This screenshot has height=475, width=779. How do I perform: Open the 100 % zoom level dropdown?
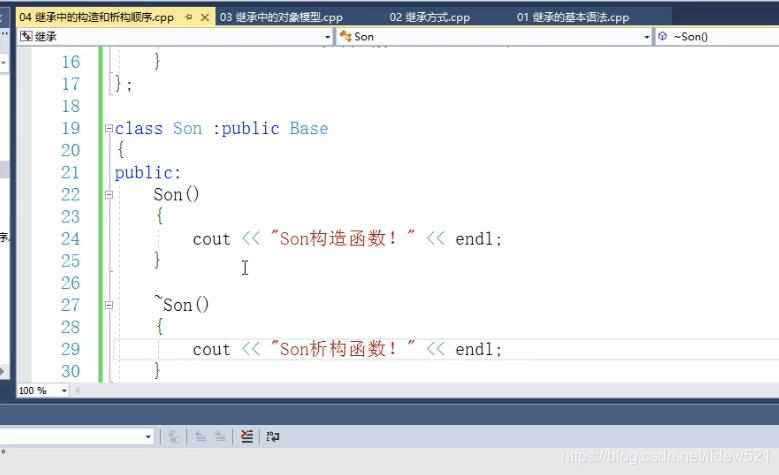pos(64,391)
